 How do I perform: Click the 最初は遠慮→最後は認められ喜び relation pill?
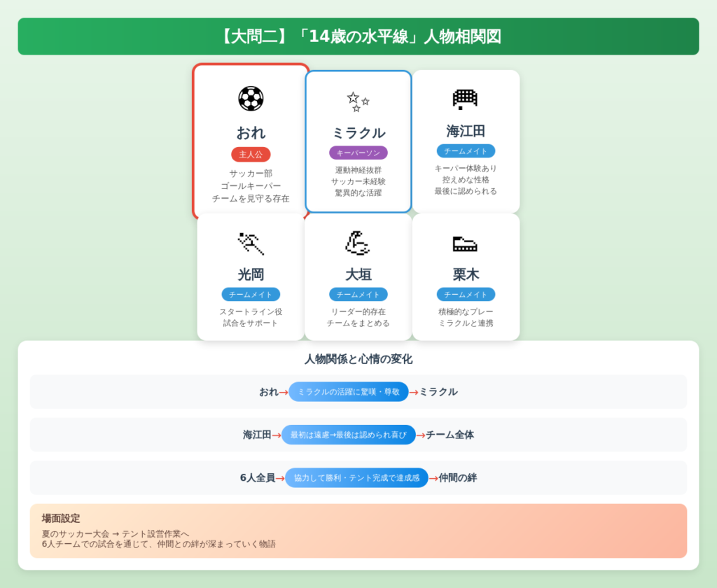(348, 435)
